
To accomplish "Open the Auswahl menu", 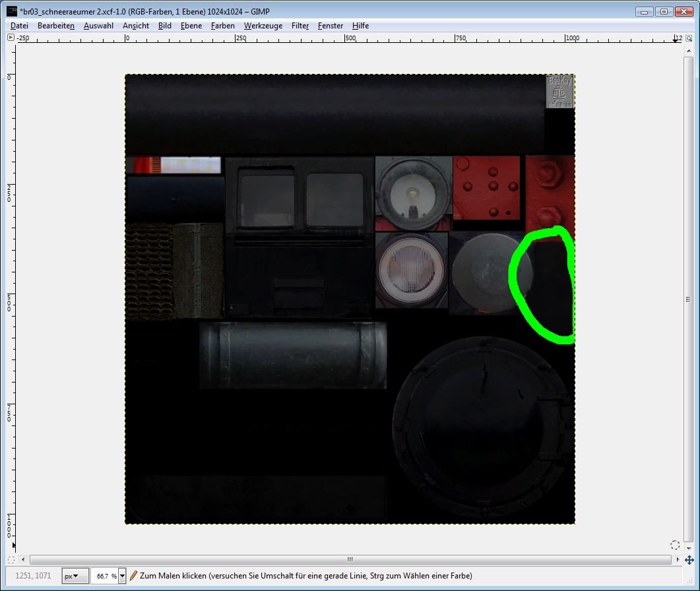I will pyautogui.click(x=98, y=26).
